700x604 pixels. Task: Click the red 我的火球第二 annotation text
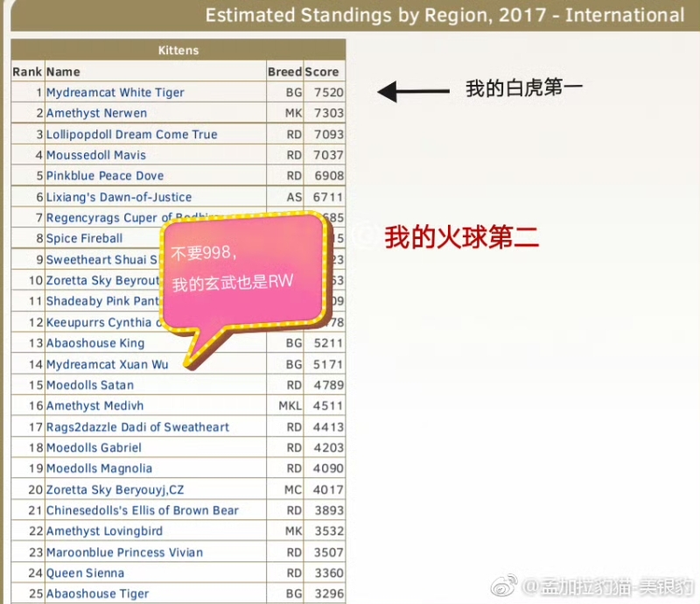coord(461,237)
